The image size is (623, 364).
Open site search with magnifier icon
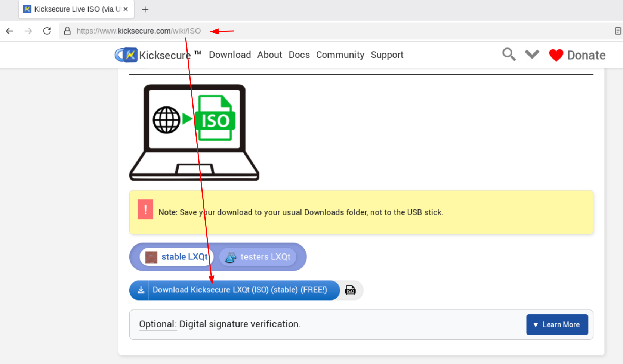509,55
